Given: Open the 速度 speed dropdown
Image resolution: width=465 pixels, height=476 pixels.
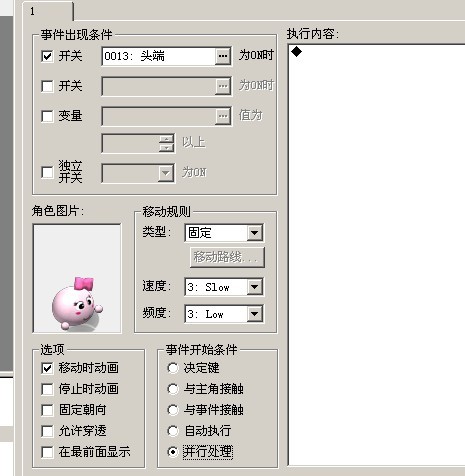Looking at the screenshot, I should click(254, 287).
